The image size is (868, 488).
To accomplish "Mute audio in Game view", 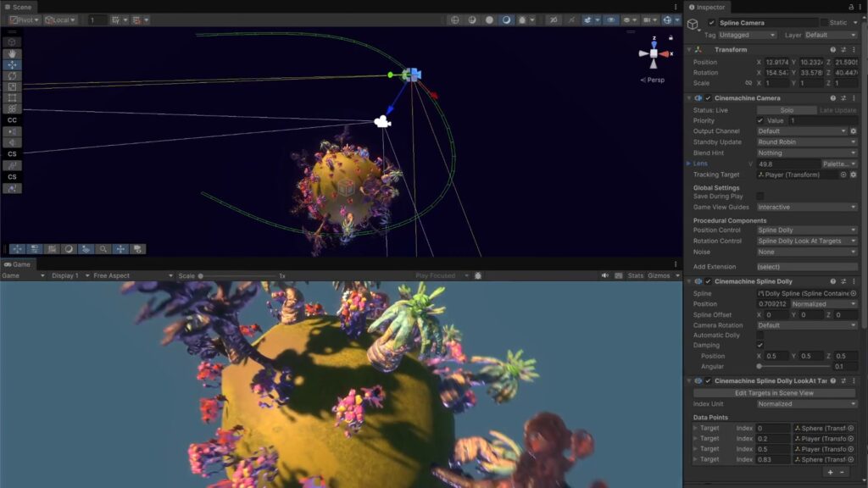I will [605, 275].
